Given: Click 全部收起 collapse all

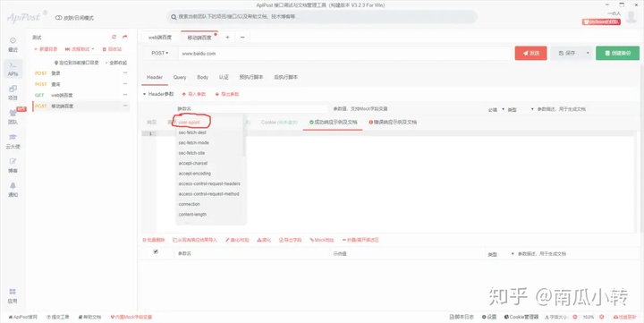Looking at the screenshot, I should coord(116,63).
